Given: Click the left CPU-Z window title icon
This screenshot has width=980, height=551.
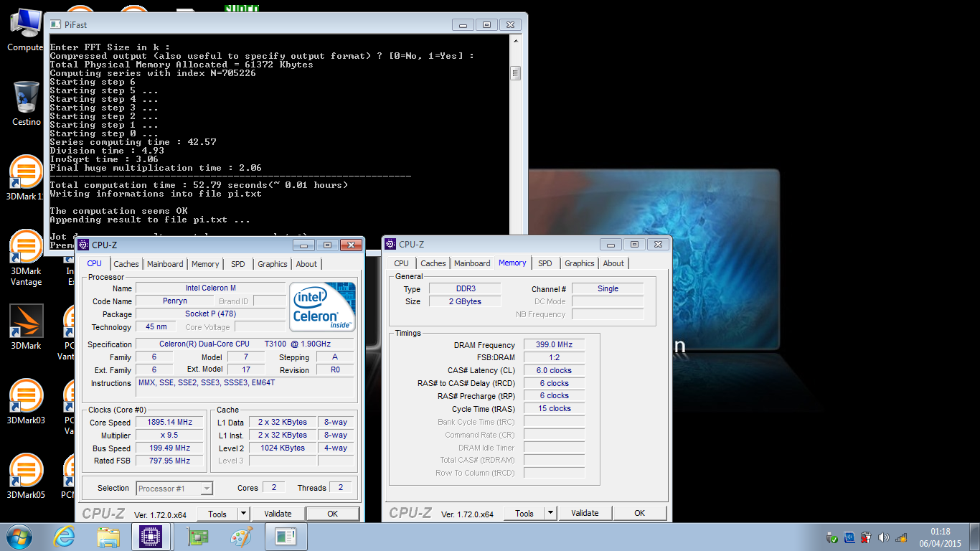Looking at the screenshot, I should pyautogui.click(x=83, y=245).
